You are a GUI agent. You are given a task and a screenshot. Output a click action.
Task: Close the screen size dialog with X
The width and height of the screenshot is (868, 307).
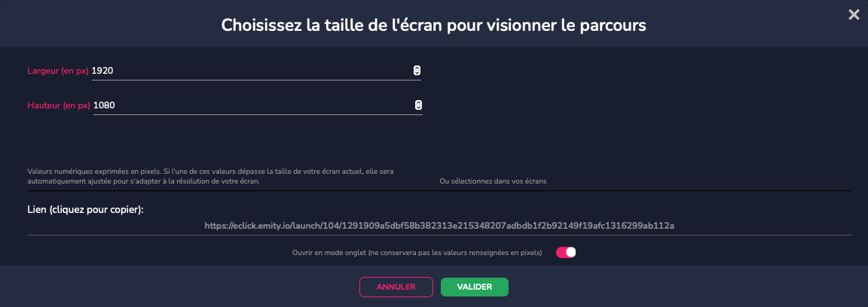(854, 15)
